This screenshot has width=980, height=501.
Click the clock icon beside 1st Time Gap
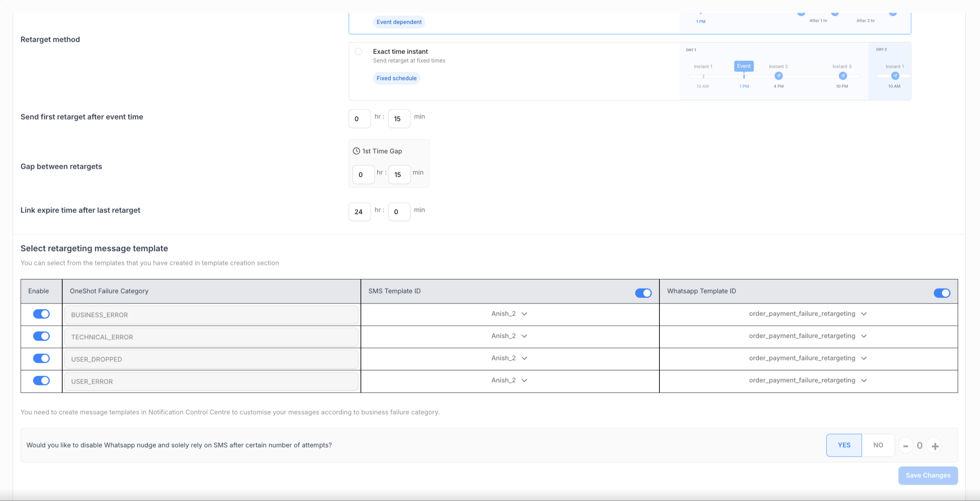coord(356,151)
